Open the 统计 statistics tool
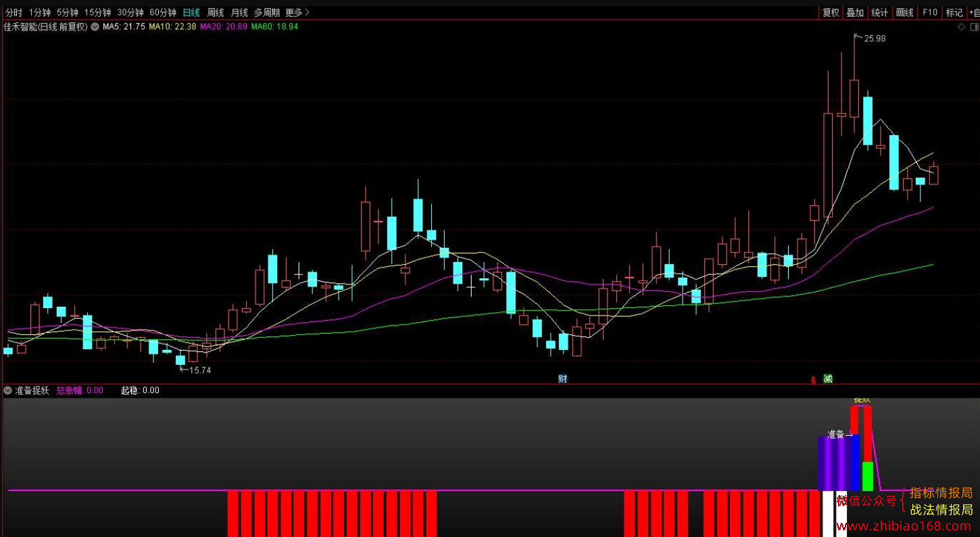980x537 pixels. coord(879,13)
